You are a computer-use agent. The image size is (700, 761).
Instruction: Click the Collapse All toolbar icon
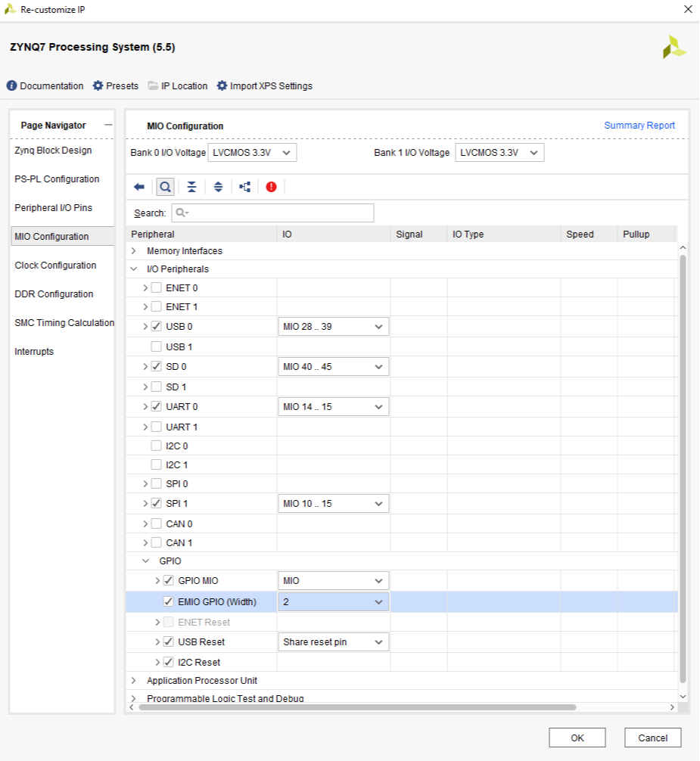191,187
